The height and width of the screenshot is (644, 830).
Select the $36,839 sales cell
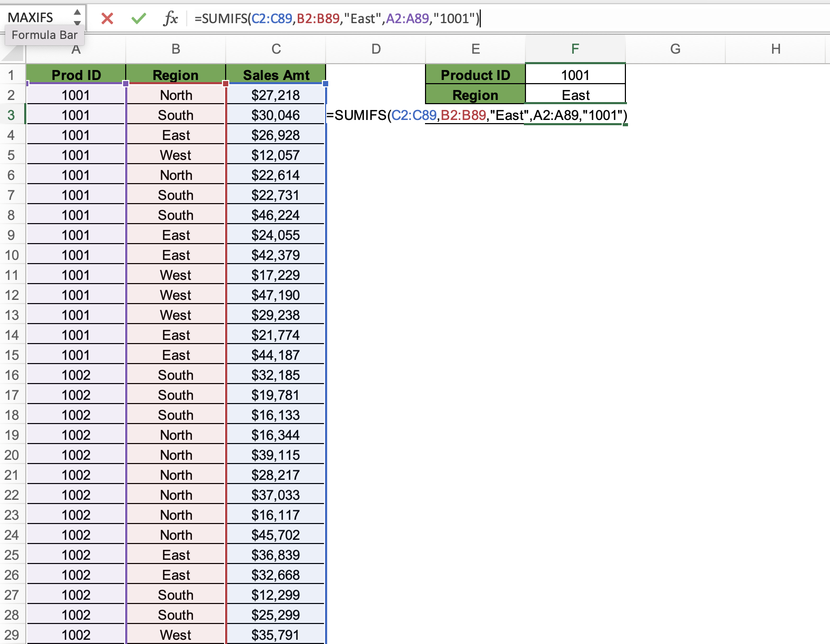(x=276, y=555)
